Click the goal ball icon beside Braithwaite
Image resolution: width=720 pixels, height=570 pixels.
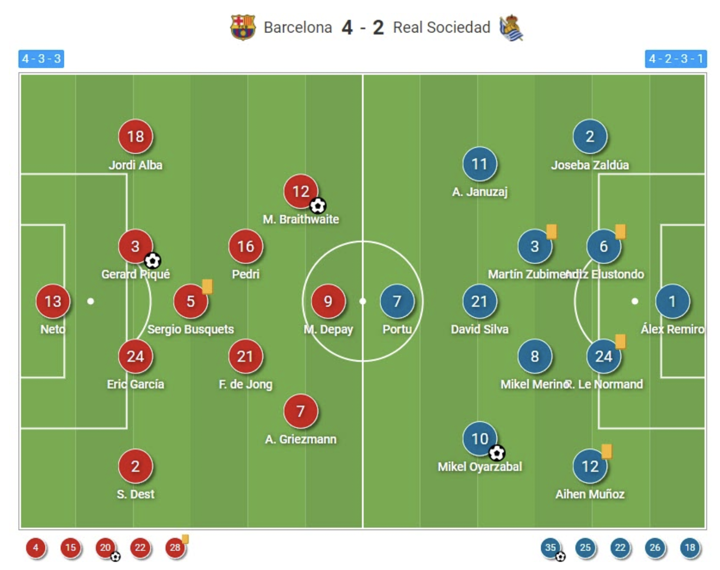click(318, 206)
